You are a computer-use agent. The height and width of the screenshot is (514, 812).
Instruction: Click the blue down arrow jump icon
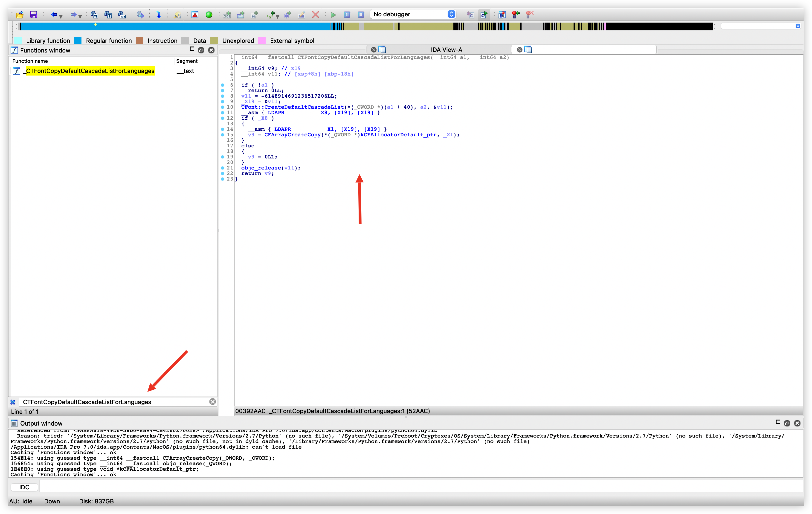(x=159, y=15)
